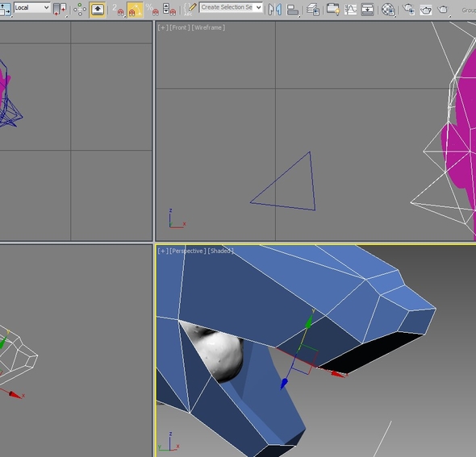Viewport: 476px width, 457px height.
Task: Click the Front viewport label menu
Action: pyautogui.click(x=180, y=27)
